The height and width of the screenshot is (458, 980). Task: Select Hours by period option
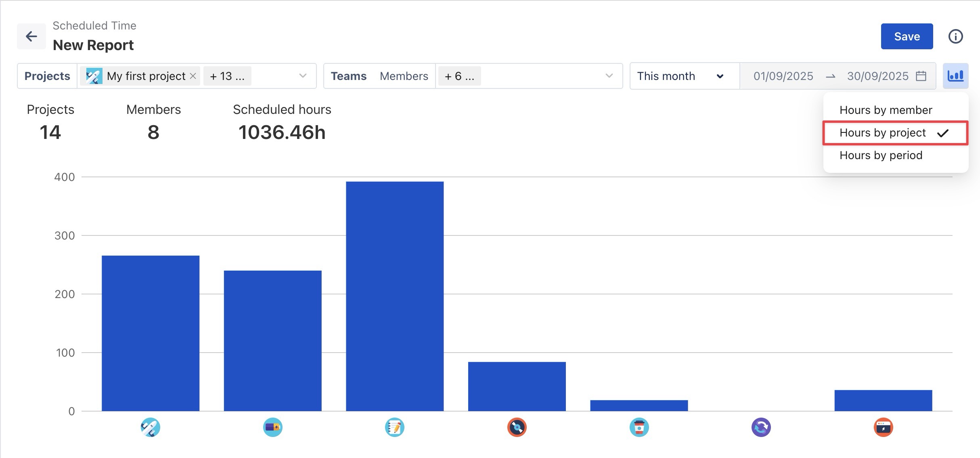(881, 155)
